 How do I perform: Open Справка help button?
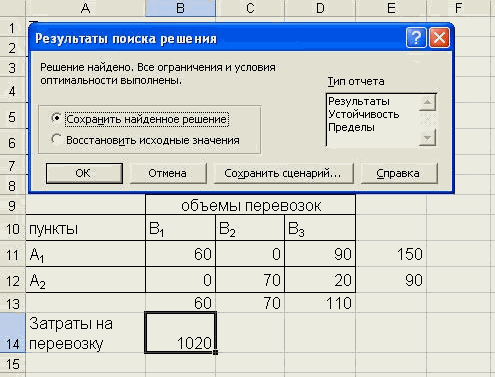[x=399, y=173]
